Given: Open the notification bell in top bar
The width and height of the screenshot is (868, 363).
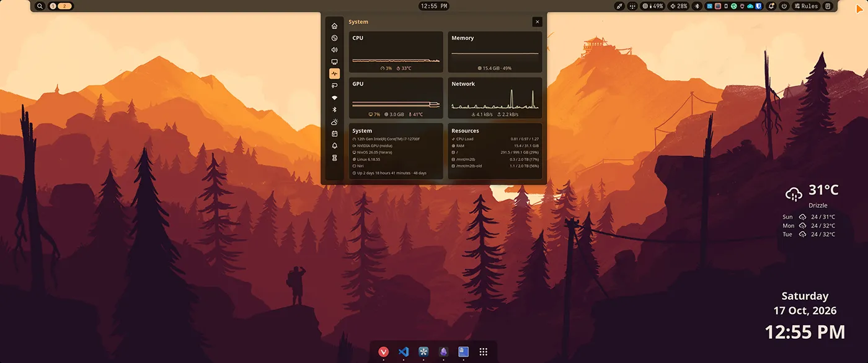Looking at the screenshot, I should (x=771, y=6).
